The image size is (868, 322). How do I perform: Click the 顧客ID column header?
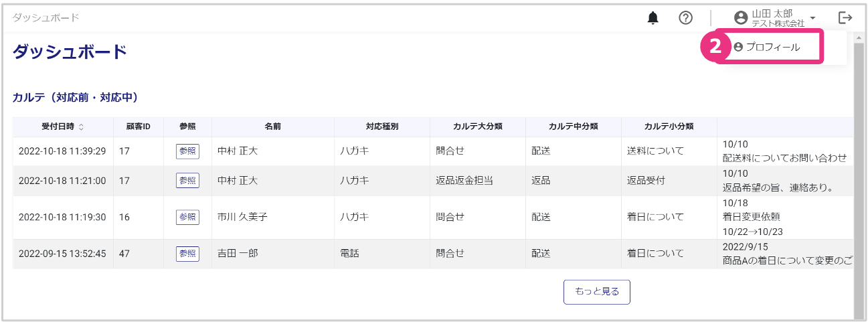(x=139, y=127)
